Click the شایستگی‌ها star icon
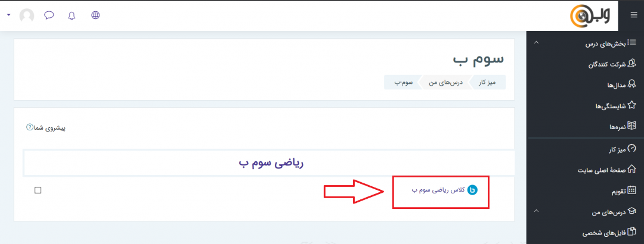The width and height of the screenshot is (644, 244). pyautogui.click(x=632, y=105)
